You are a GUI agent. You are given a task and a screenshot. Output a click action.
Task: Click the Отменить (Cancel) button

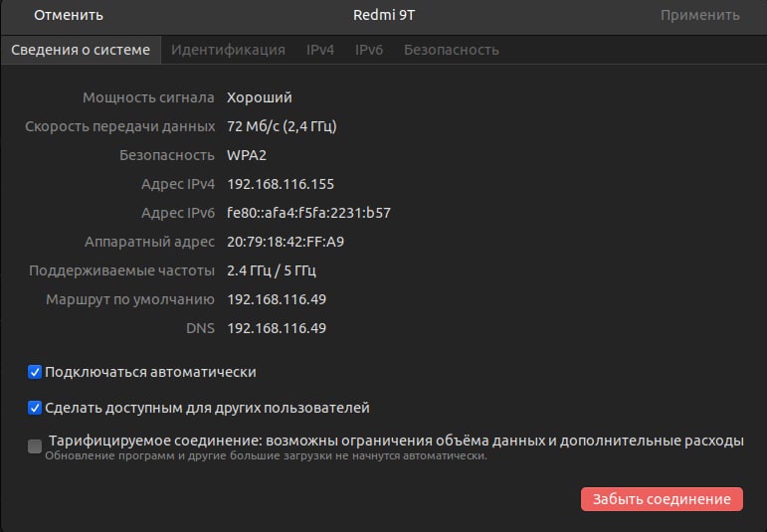(x=69, y=15)
